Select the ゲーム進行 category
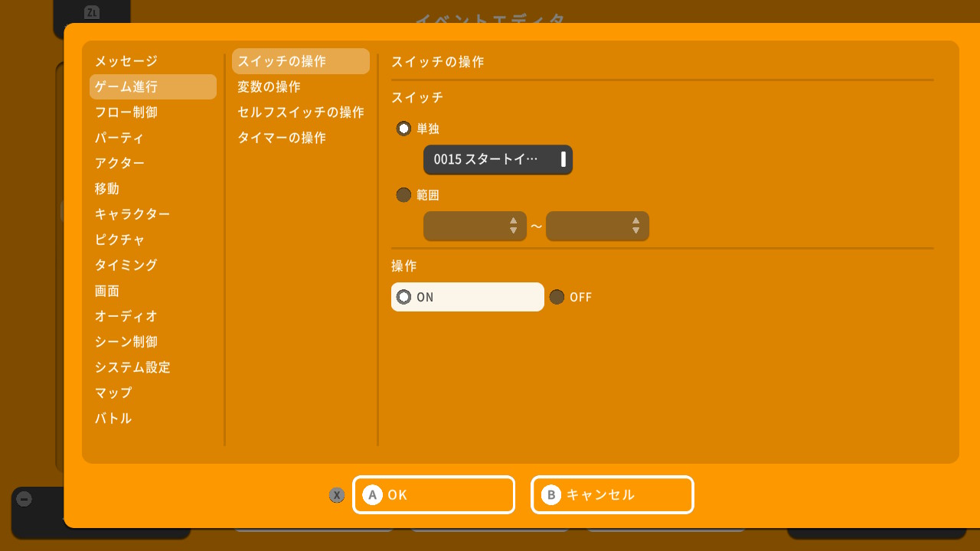 pyautogui.click(x=153, y=86)
